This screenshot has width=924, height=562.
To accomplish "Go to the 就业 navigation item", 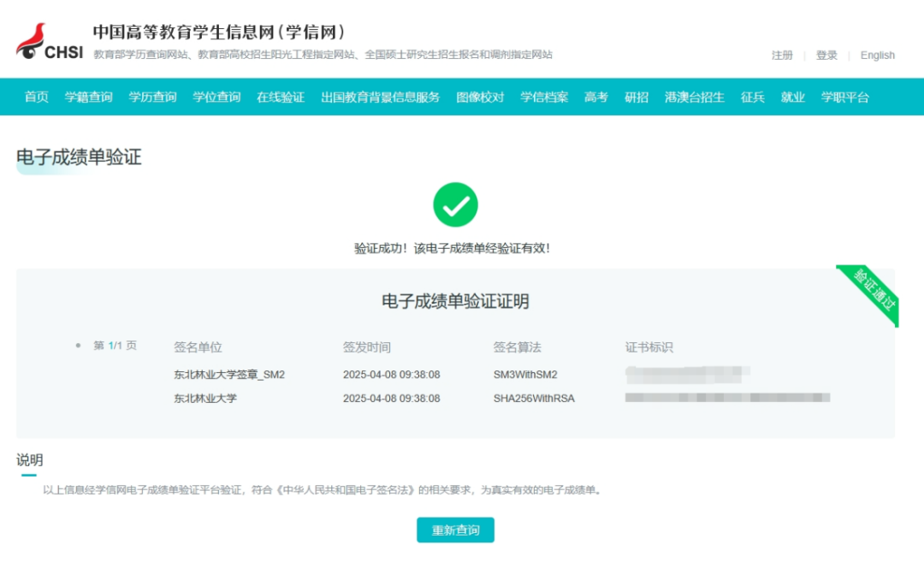I will click(793, 97).
